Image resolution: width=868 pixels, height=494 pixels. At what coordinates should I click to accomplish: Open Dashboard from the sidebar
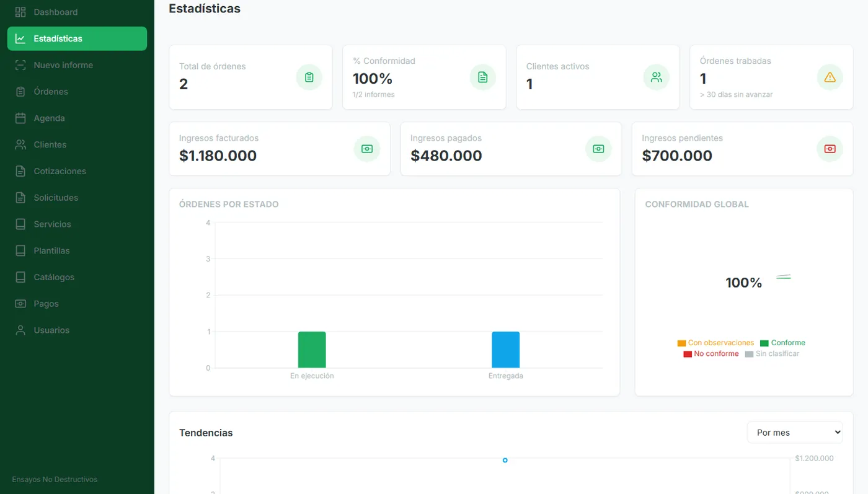(x=77, y=12)
